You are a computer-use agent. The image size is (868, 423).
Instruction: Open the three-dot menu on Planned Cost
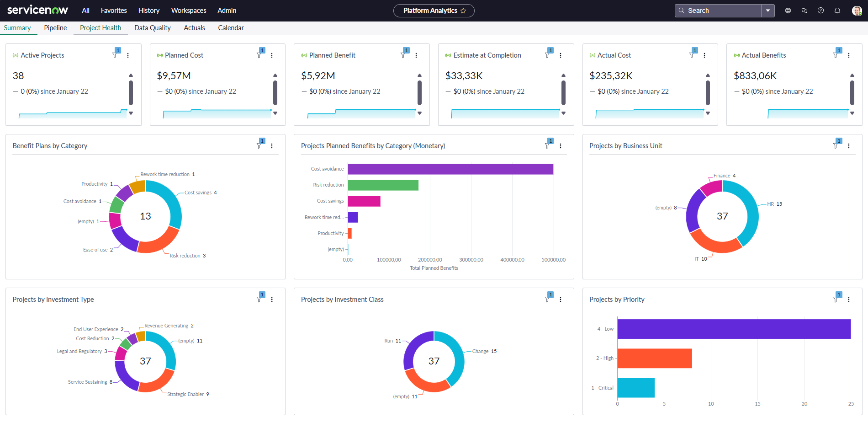272,55
